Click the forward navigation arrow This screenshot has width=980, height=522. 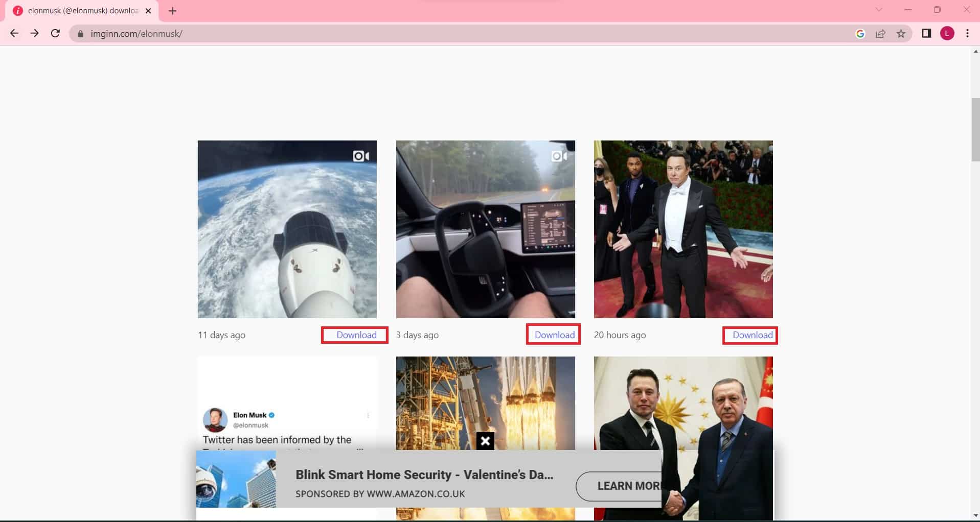(x=34, y=33)
